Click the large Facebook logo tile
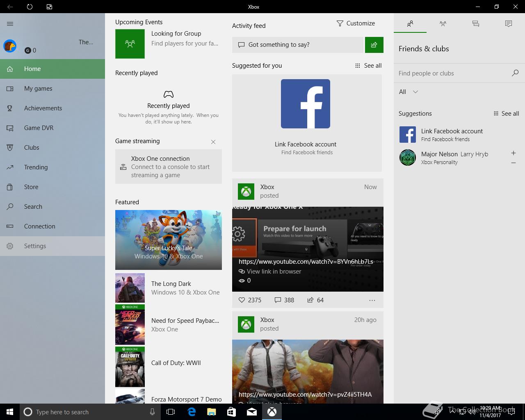 pyautogui.click(x=306, y=104)
